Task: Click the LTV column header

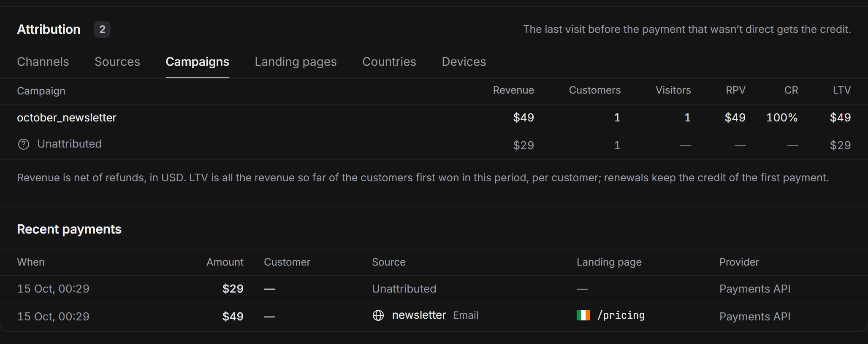Action: 842,90
